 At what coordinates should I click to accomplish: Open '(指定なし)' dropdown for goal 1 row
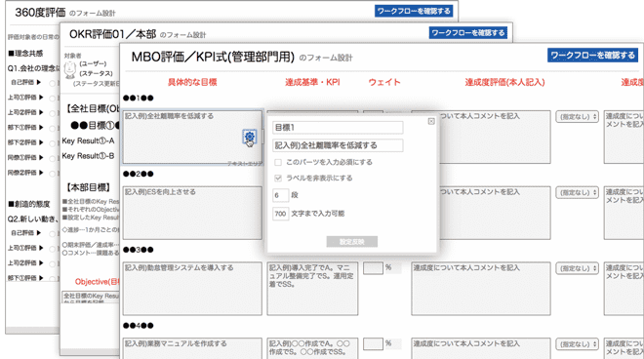click(x=577, y=117)
